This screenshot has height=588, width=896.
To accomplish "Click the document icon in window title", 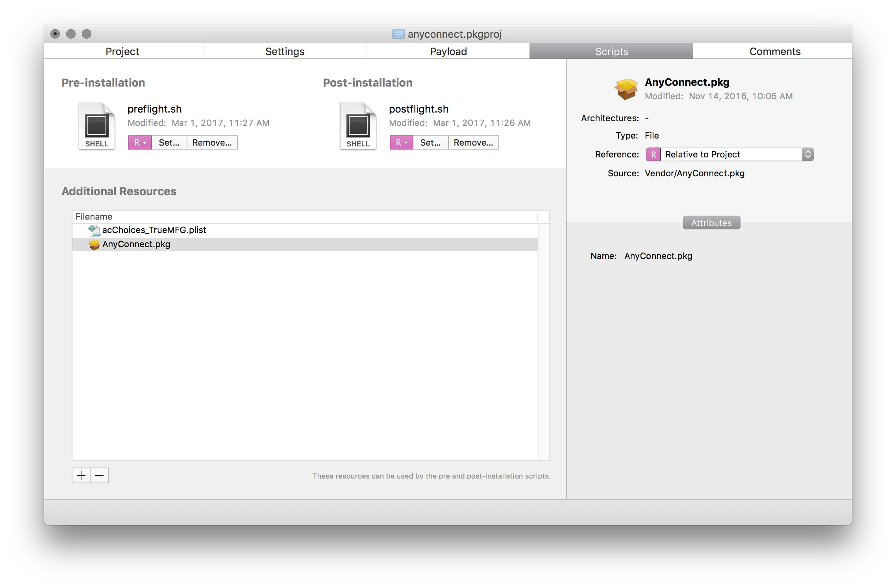I will coord(398,34).
